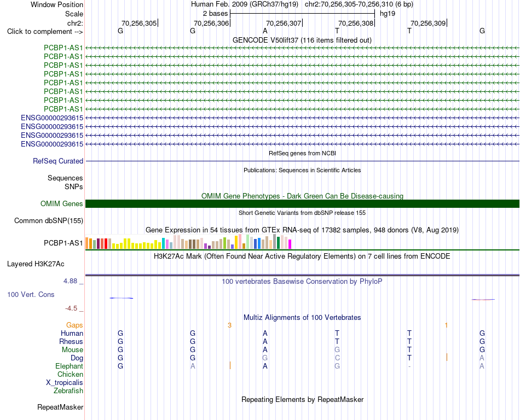Click the 'SNPs' track label
The height and width of the screenshot is (420, 520).
pos(74,186)
